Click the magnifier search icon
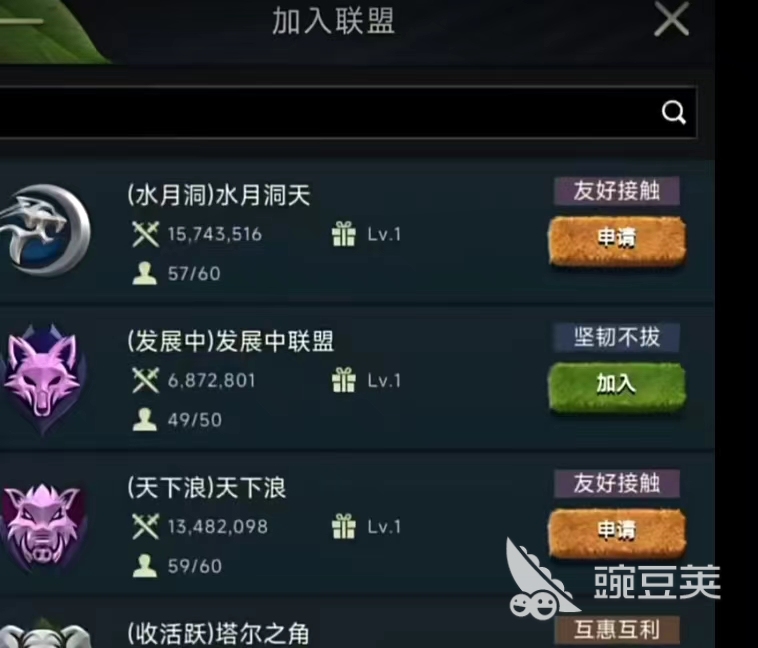The width and height of the screenshot is (758, 648). click(673, 113)
